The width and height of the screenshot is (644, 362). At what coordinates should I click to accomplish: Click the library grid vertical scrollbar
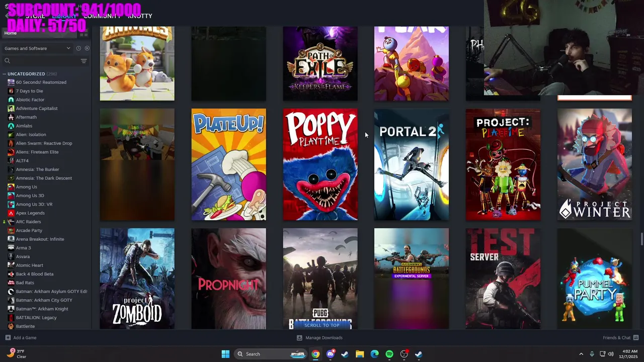[x=641, y=239]
